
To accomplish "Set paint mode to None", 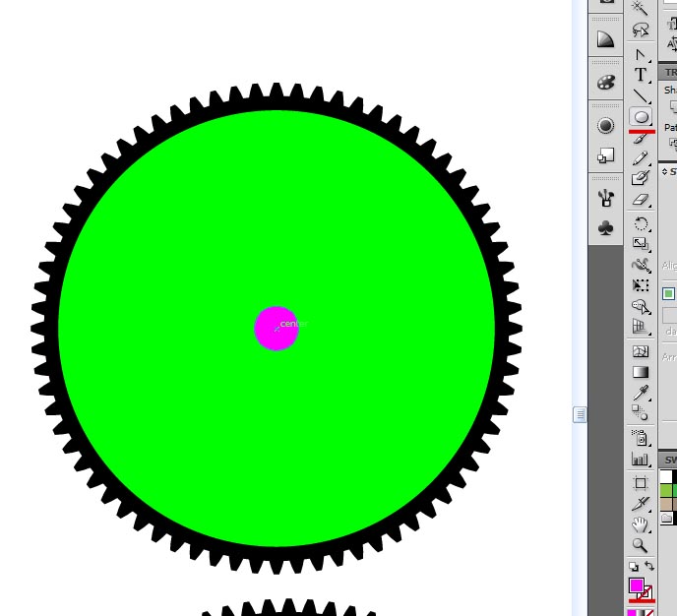I will point(650,612).
